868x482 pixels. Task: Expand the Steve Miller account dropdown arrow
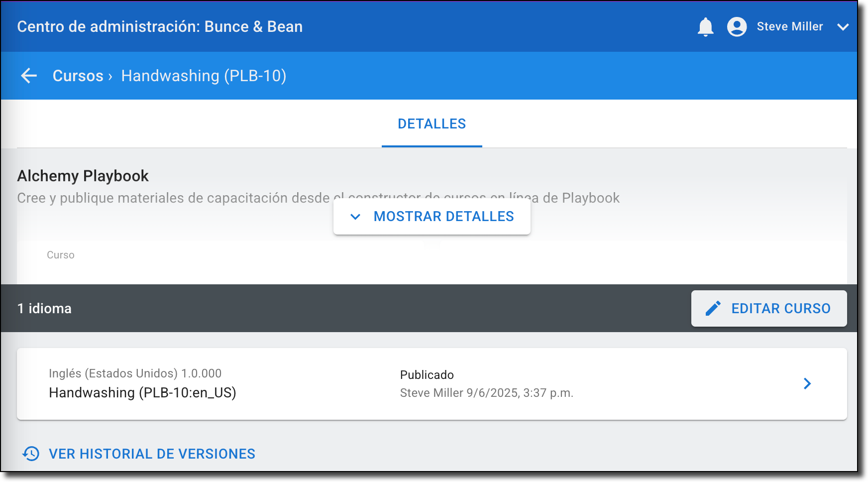[843, 27]
